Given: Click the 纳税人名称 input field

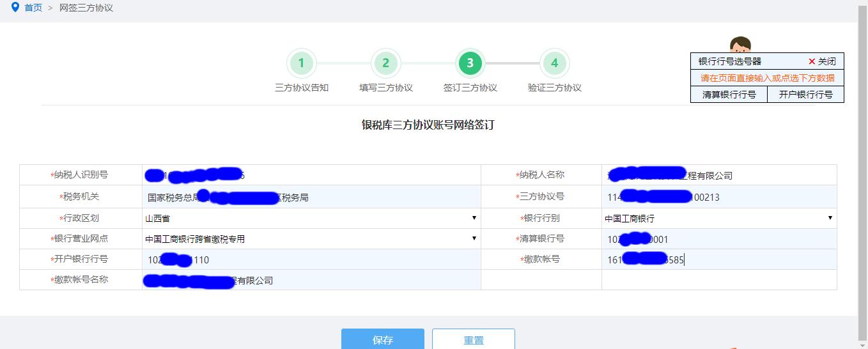Looking at the screenshot, I should click(719, 175).
